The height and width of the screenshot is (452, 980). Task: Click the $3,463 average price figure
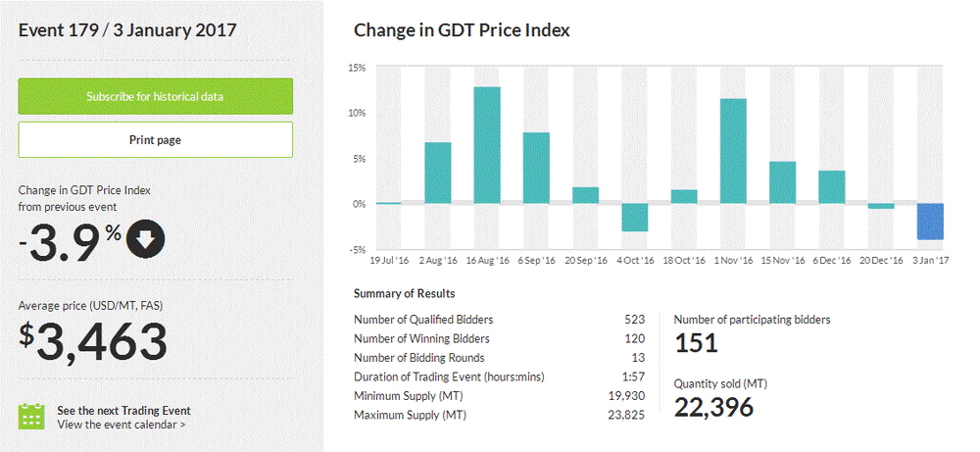[93, 341]
